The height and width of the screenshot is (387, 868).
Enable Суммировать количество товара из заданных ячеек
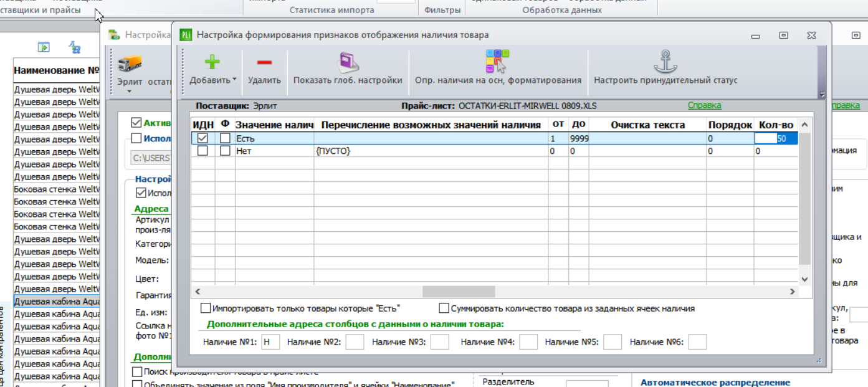[444, 308]
